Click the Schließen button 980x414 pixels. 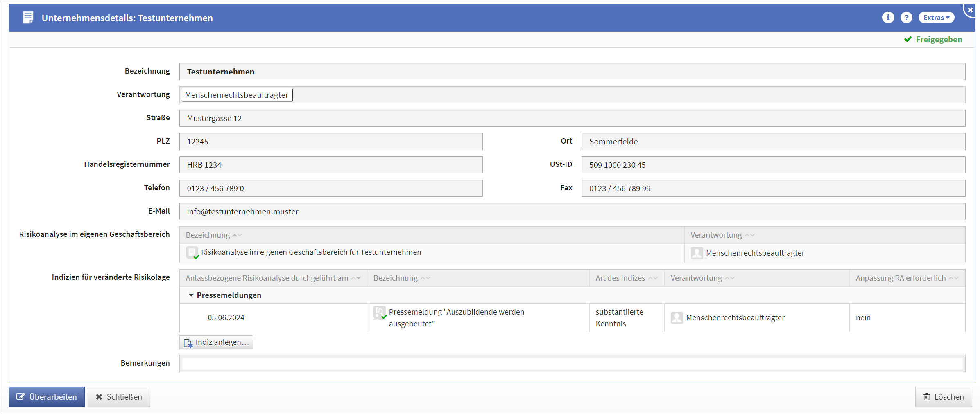click(x=119, y=397)
